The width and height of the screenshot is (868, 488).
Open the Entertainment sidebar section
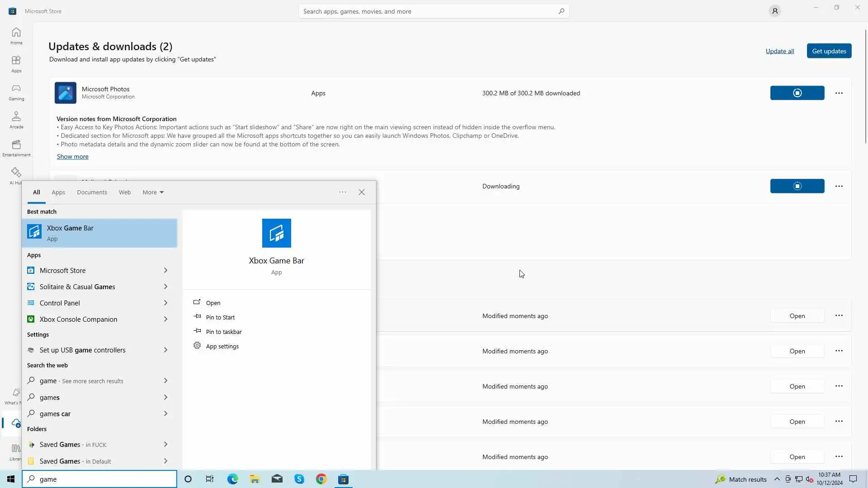pos(16,148)
